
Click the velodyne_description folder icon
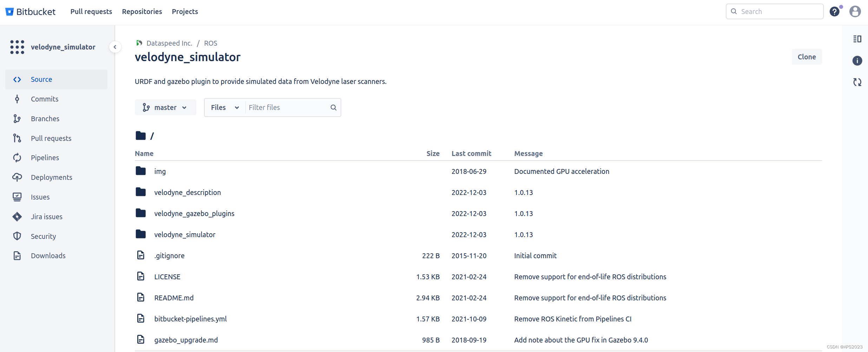(x=140, y=192)
